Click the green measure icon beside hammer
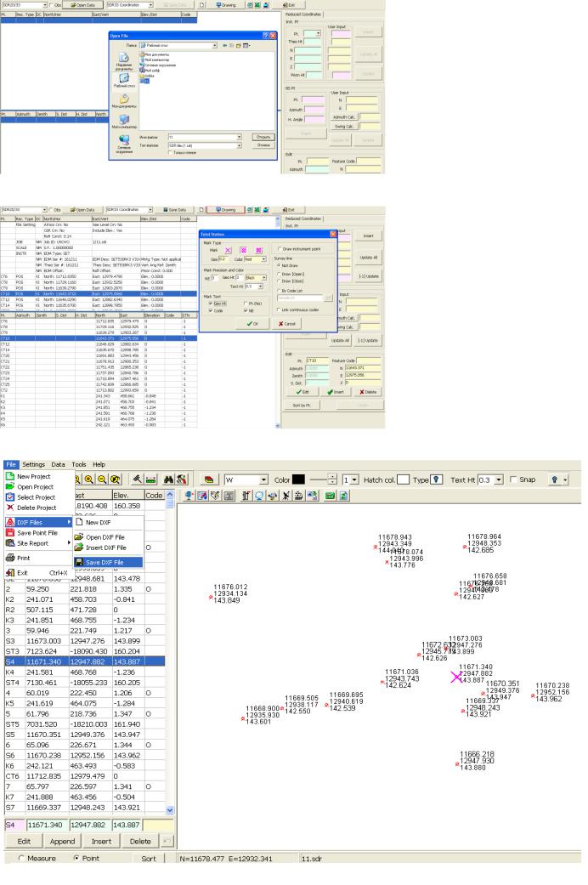Viewport: 588px width, 885px height. 150,479
